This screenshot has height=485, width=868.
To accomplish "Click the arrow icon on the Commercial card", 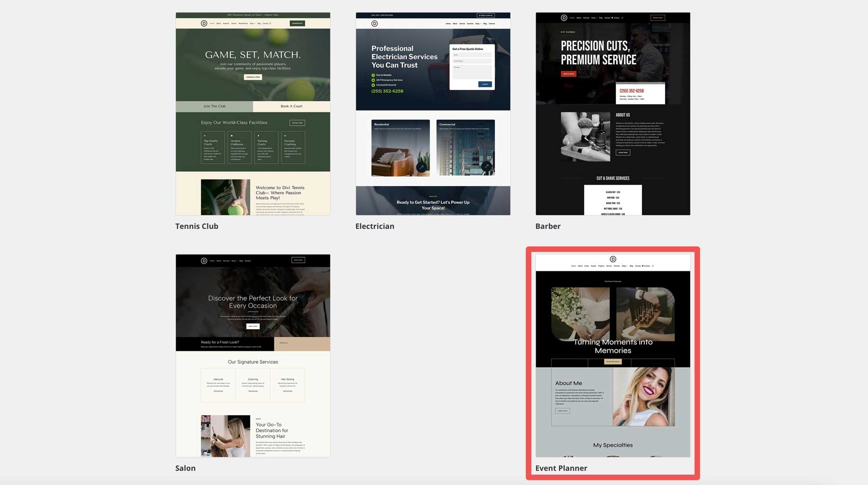I will 487,166.
